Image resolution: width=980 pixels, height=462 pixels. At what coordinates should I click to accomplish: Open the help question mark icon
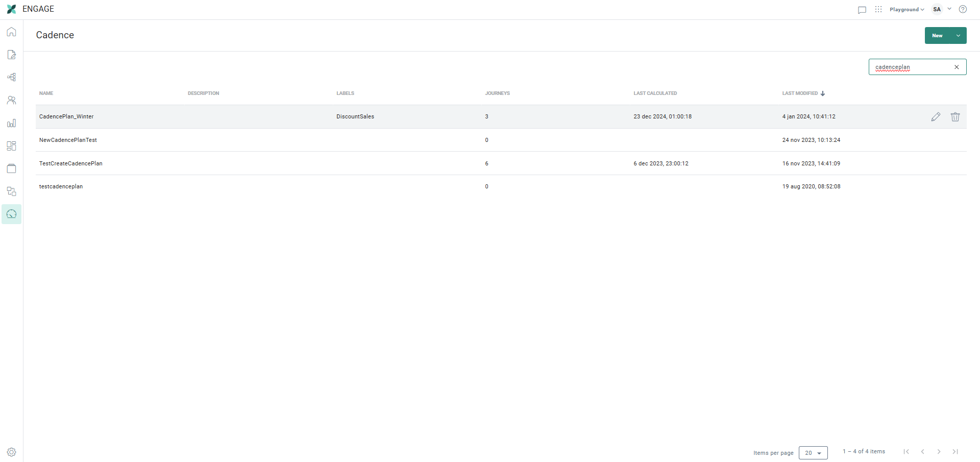[963, 9]
